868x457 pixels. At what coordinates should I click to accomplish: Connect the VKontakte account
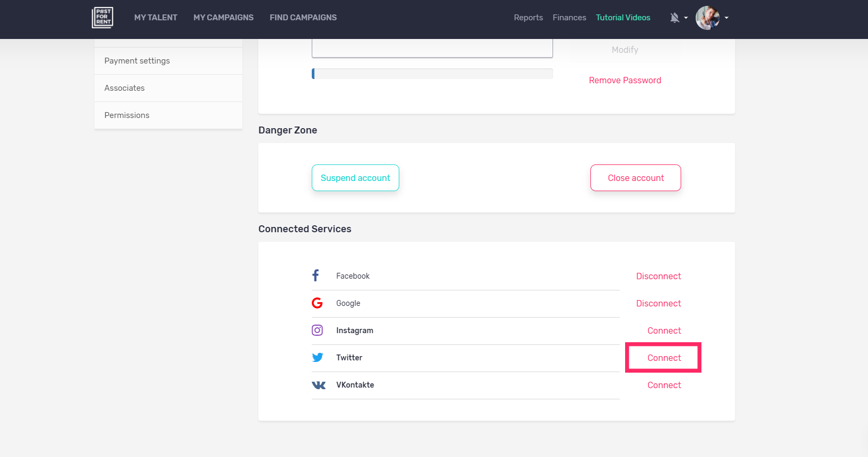[x=664, y=385]
